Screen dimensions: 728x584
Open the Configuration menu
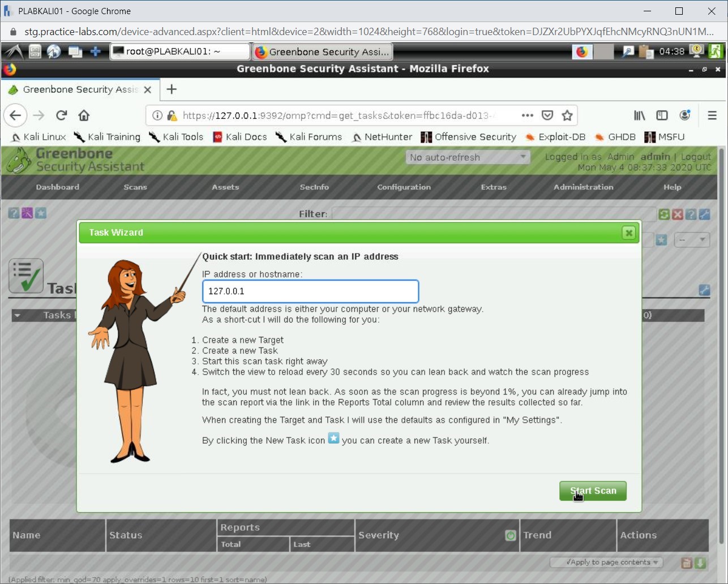[x=404, y=187]
